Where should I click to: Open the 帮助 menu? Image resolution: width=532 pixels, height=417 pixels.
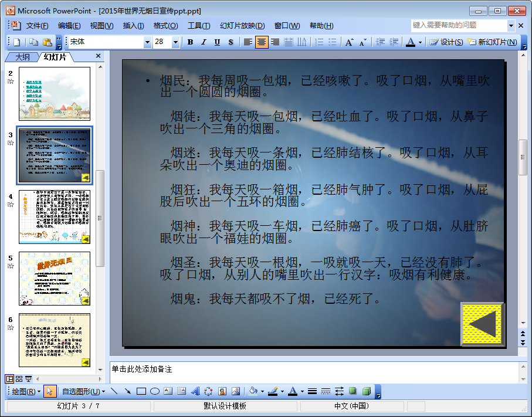[321, 26]
